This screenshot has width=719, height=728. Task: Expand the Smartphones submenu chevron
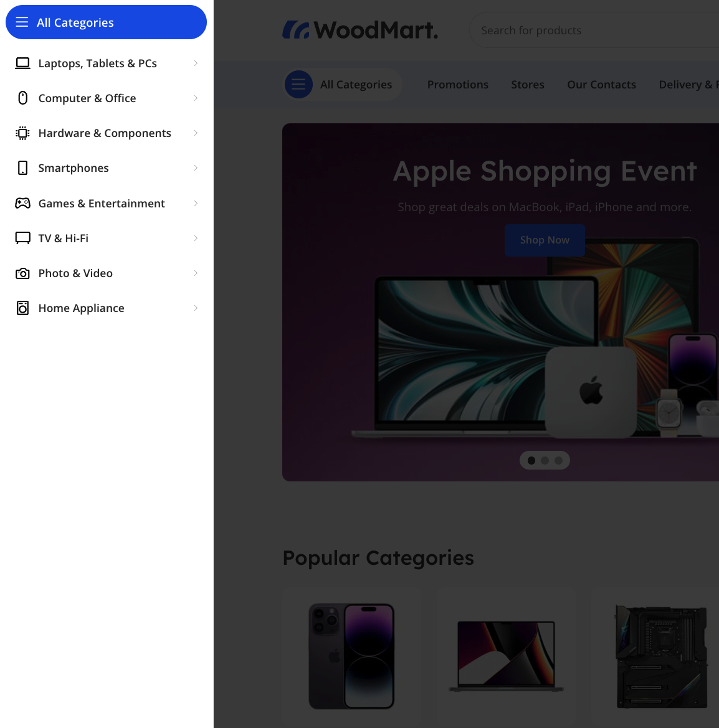tap(196, 168)
